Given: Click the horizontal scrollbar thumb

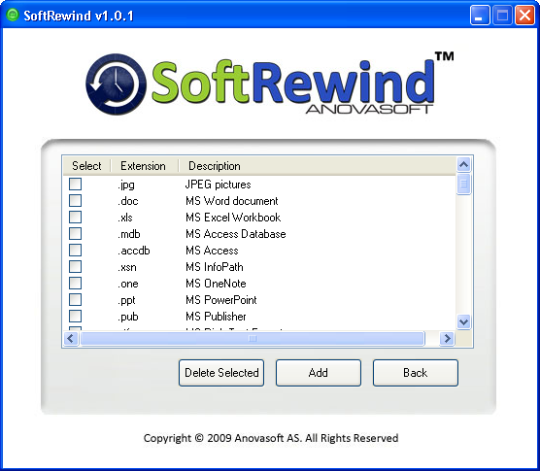Looking at the screenshot, I should coord(252,339).
